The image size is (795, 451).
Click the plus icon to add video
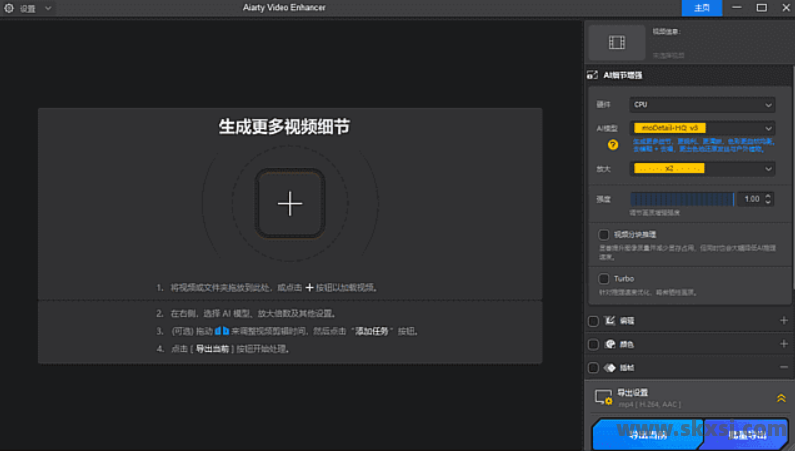(x=290, y=204)
